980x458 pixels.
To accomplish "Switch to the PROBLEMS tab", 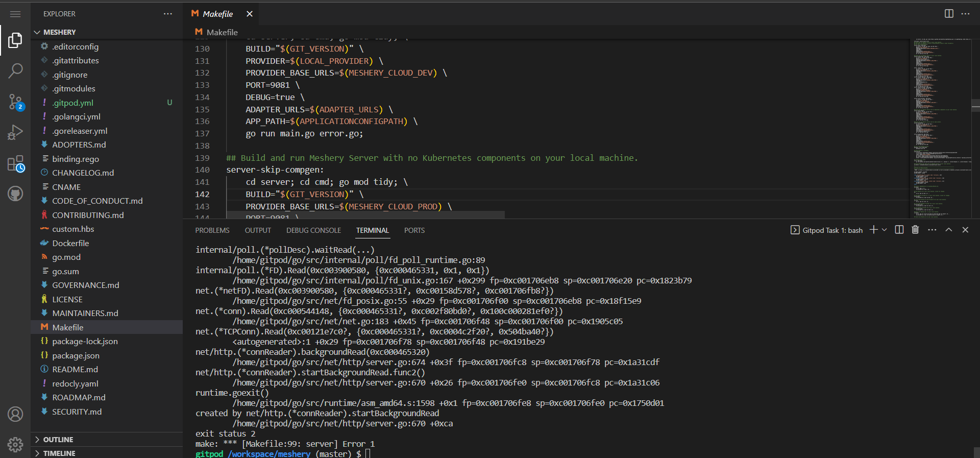I will pos(212,230).
